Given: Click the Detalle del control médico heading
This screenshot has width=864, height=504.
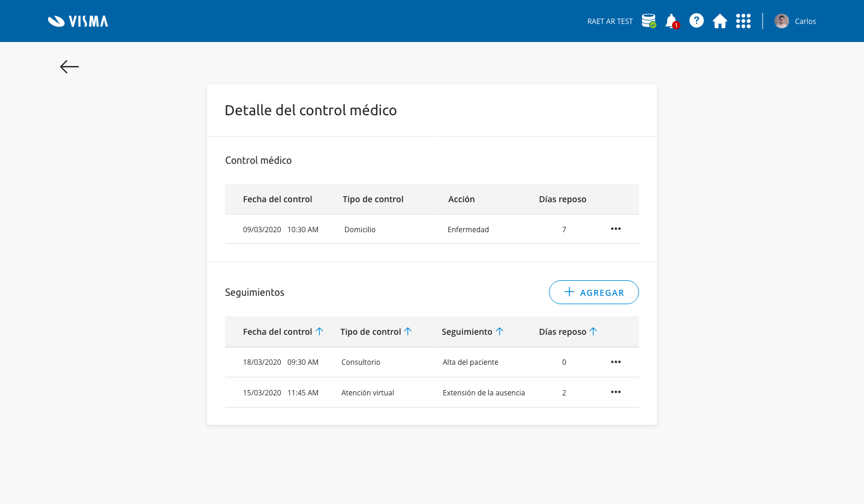Looking at the screenshot, I should pos(311,110).
